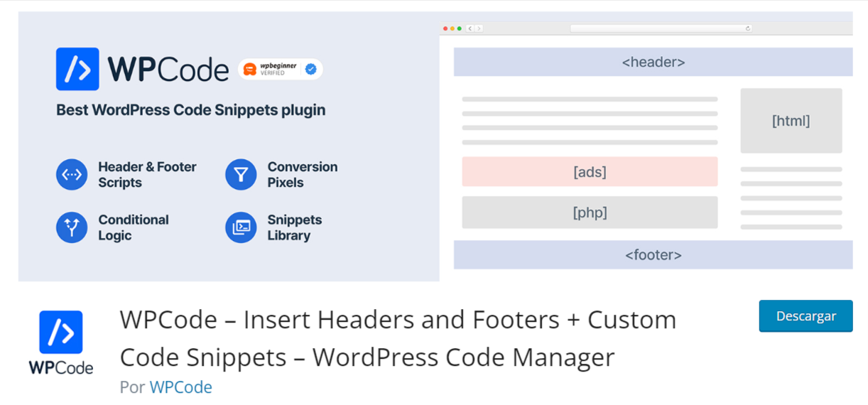Click the Snippets Library icon
The image size is (868, 405).
(x=241, y=227)
